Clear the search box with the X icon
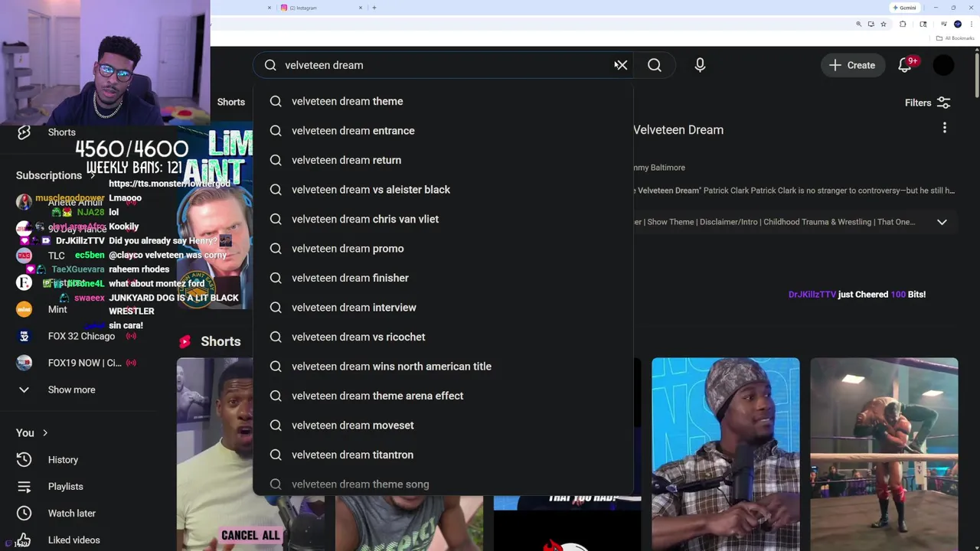Image resolution: width=980 pixels, height=551 pixels. 621,65
